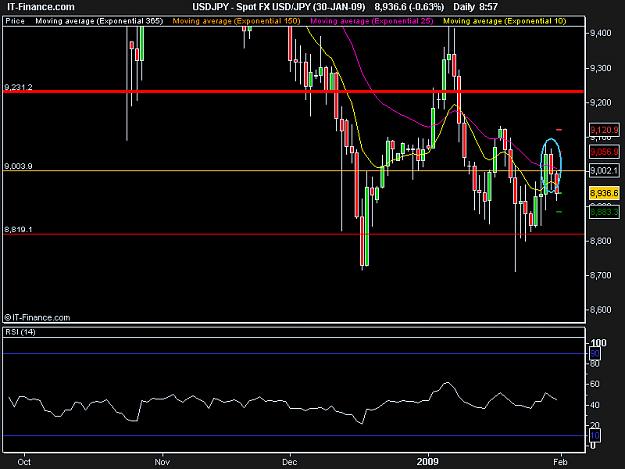Click the 9,002.1 price tag
This screenshot has width=625, height=469.
pos(604,171)
